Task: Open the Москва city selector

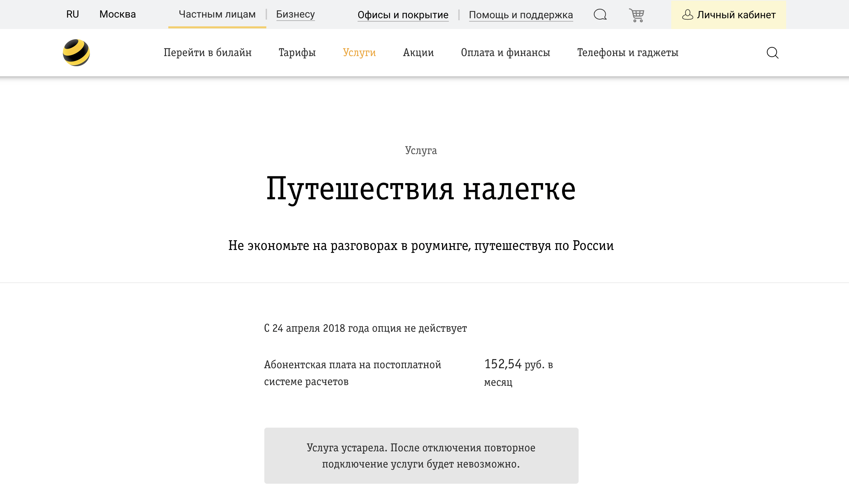Action: tap(117, 14)
